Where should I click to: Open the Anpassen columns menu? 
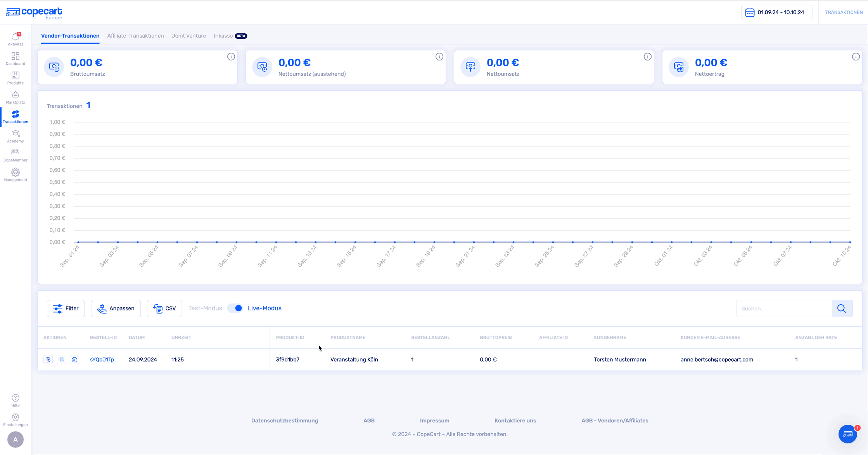(x=116, y=309)
